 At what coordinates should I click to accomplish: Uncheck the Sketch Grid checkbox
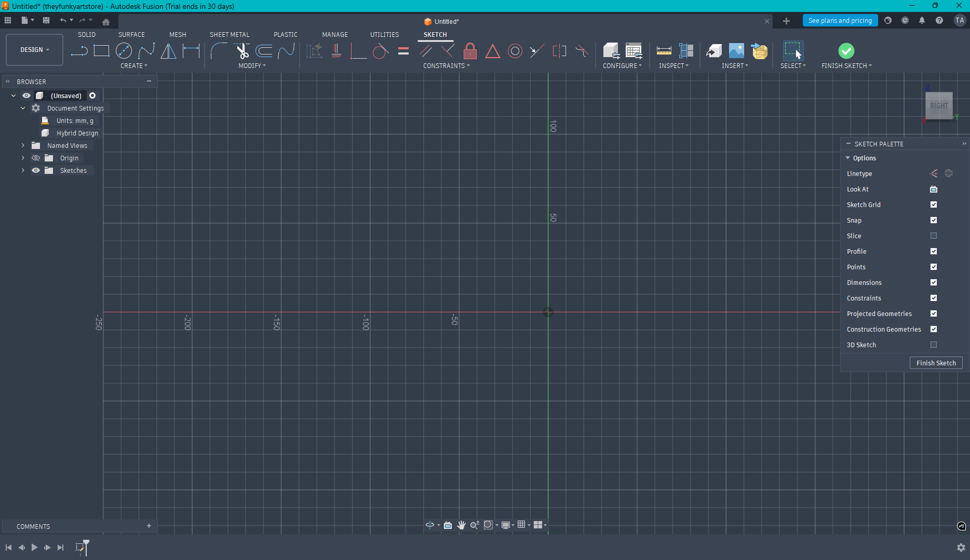coord(934,204)
